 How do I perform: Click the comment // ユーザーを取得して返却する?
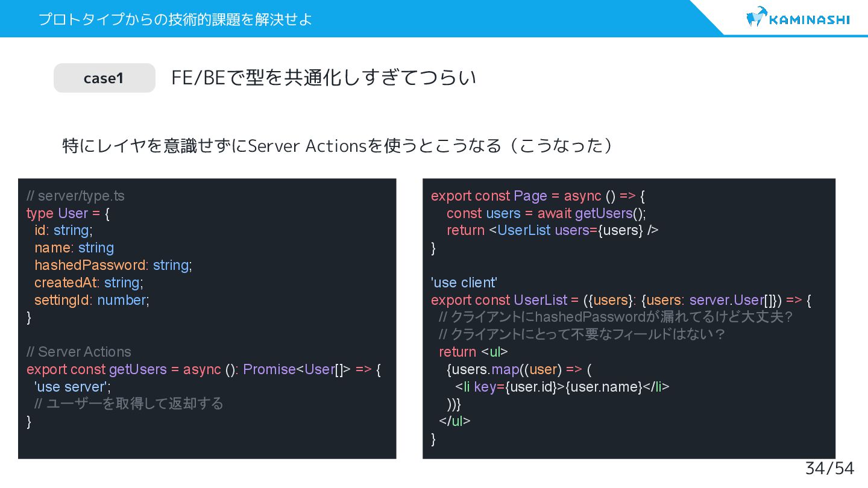[x=129, y=404]
